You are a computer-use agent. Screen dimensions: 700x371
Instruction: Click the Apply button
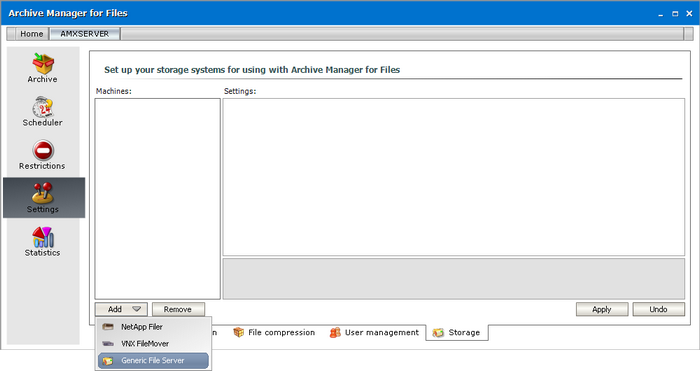pyautogui.click(x=602, y=309)
